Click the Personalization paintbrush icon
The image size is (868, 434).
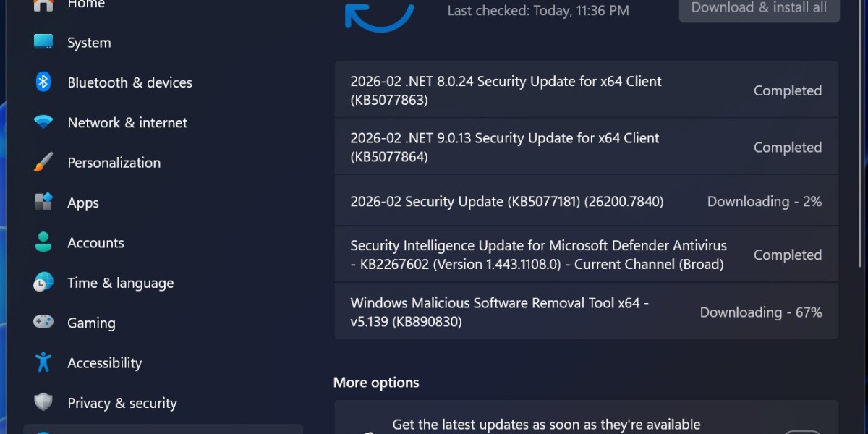click(43, 162)
